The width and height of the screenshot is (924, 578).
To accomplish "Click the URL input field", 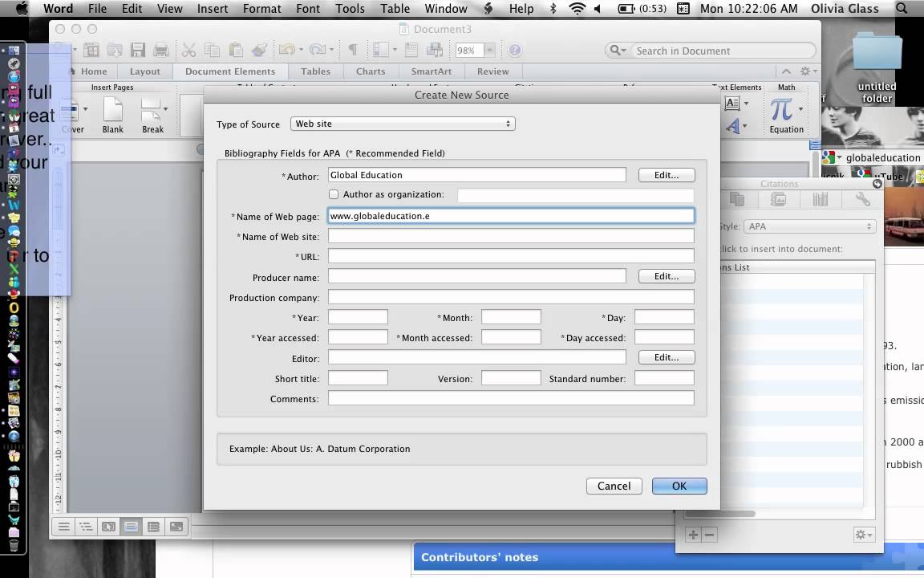I will [511, 256].
